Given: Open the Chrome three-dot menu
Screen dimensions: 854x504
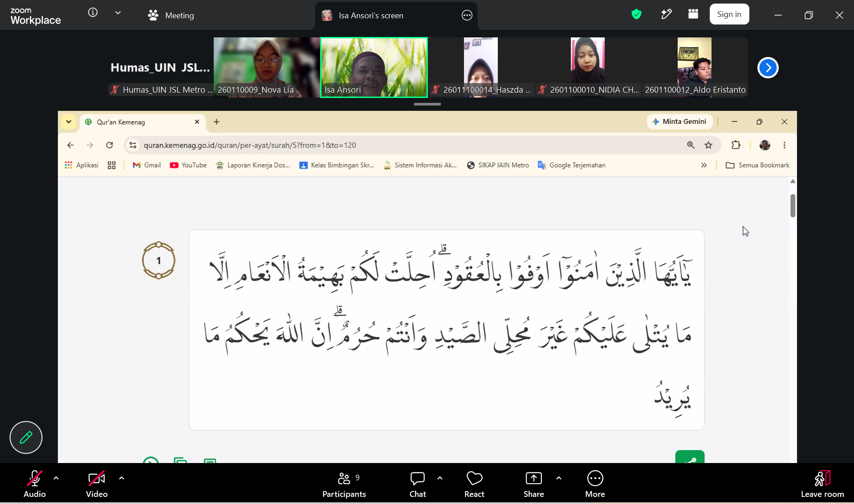Looking at the screenshot, I should tap(785, 145).
